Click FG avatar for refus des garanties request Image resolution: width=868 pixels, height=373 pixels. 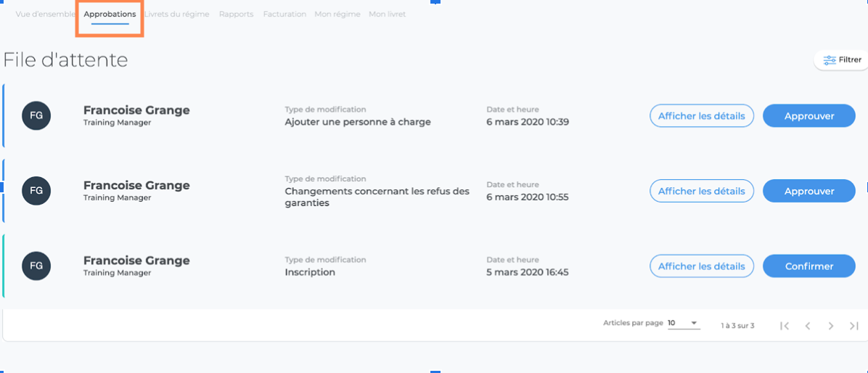click(x=36, y=191)
